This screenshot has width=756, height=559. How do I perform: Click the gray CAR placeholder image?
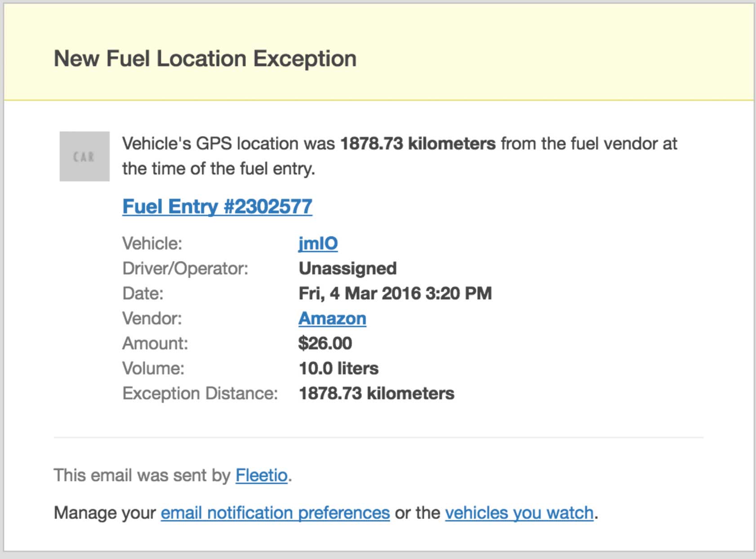pos(84,156)
